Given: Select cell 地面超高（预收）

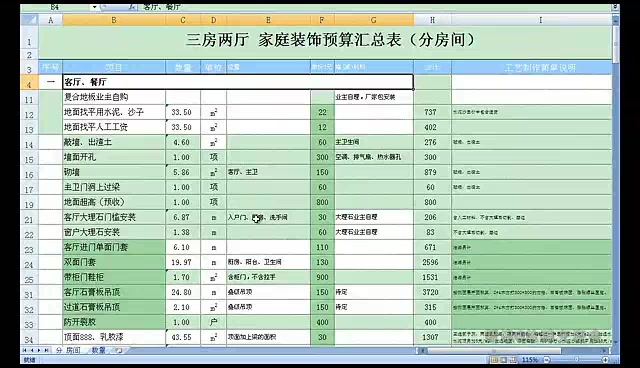Looking at the screenshot, I should [x=114, y=202].
